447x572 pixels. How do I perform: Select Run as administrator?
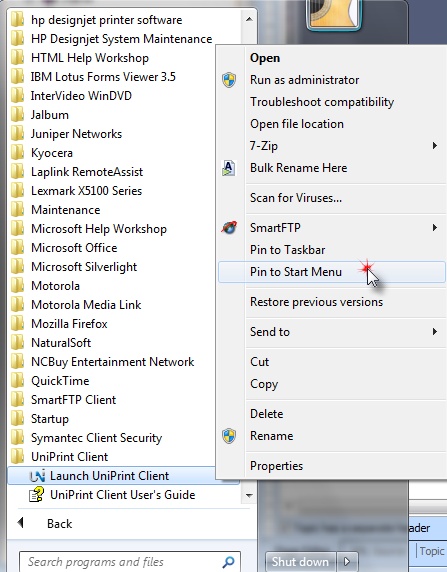tap(304, 80)
